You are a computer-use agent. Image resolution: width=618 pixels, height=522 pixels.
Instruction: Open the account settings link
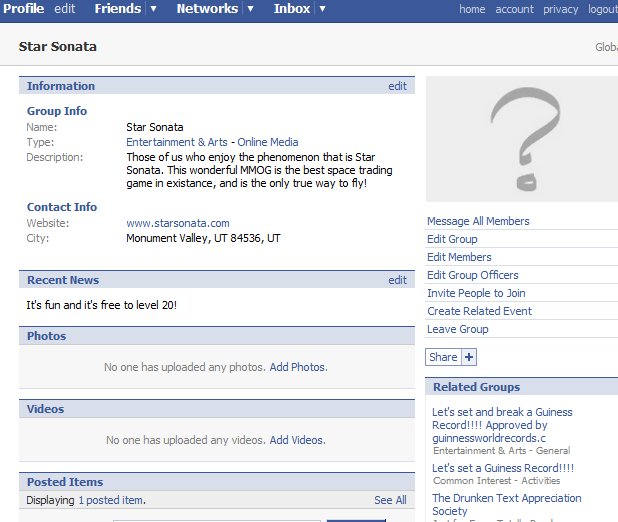click(514, 9)
